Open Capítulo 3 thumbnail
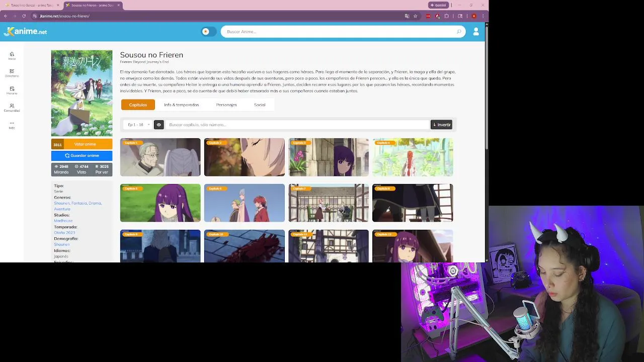Image resolution: width=644 pixels, height=362 pixels. point(329,157)
